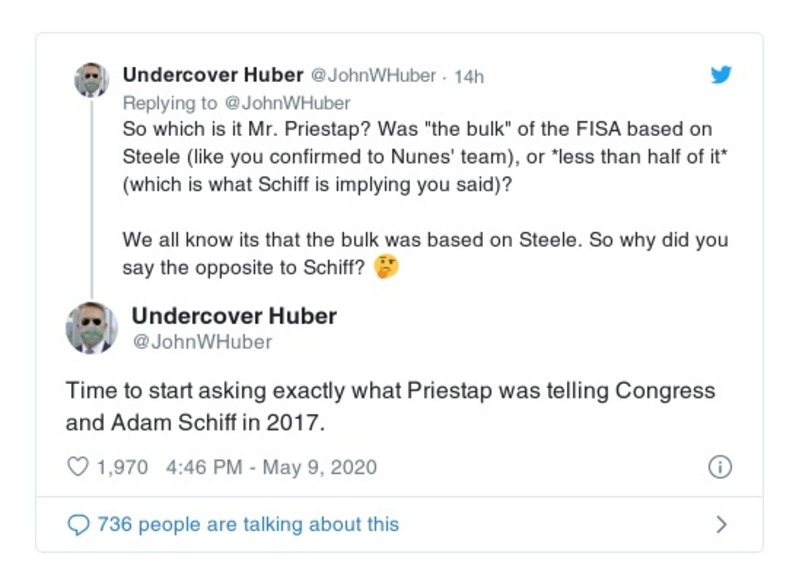799x585 pixels.
Task: Open "736 people are talking about this"
Action: 247,524
